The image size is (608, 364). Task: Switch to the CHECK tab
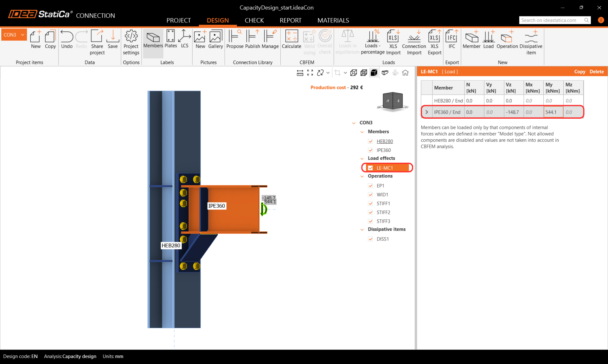(x=254, y=20)
